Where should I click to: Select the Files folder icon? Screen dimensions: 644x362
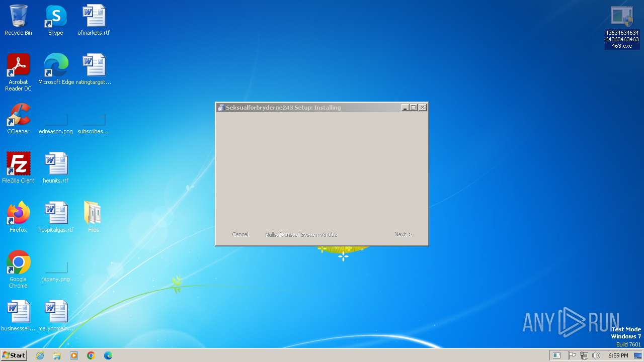pos(94,217)
